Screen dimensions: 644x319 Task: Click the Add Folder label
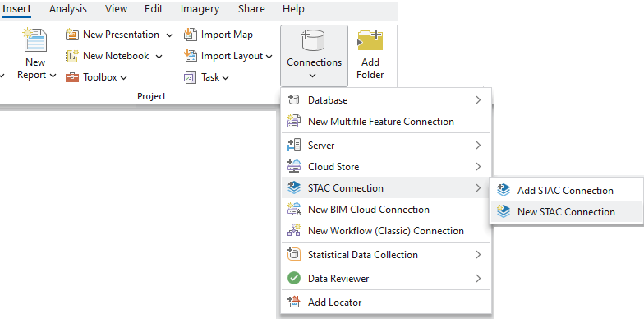pyautogui.click(x=370, y=69)
